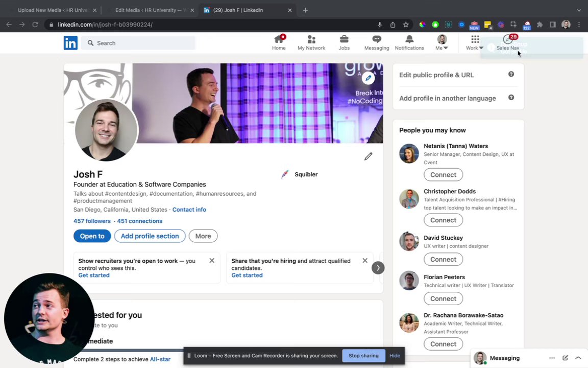
Task: Click the browser address bar URL
Action: [x=105, y=25]
